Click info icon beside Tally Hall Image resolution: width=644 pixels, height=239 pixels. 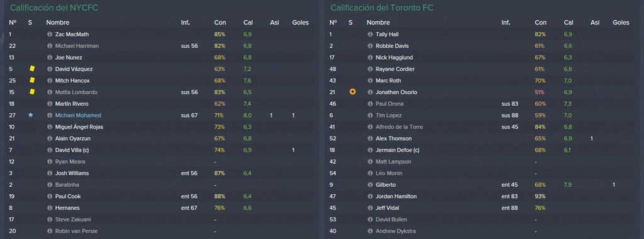(370, 35)
